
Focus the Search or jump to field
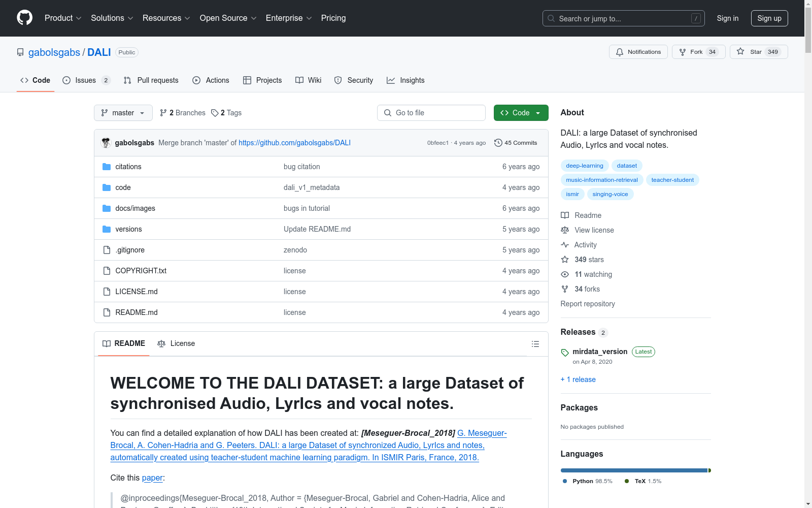(624, 18)
